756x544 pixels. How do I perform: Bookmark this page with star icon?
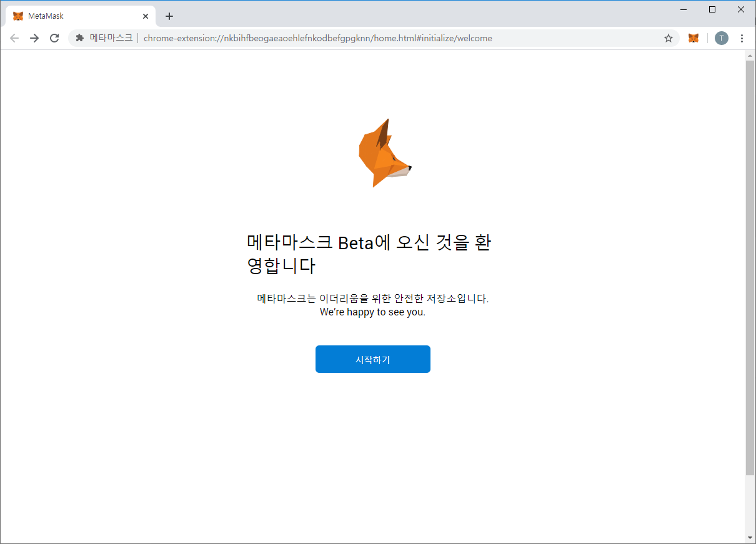(669, 38)
